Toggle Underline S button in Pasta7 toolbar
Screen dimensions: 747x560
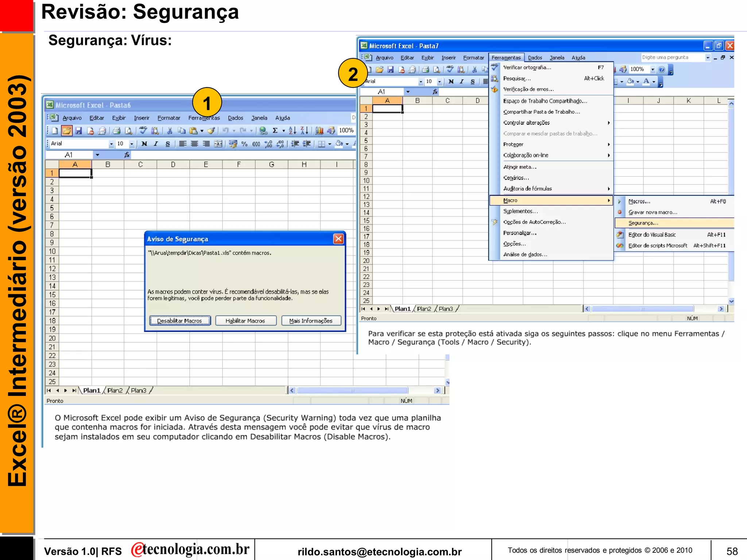tap(473, 82)
